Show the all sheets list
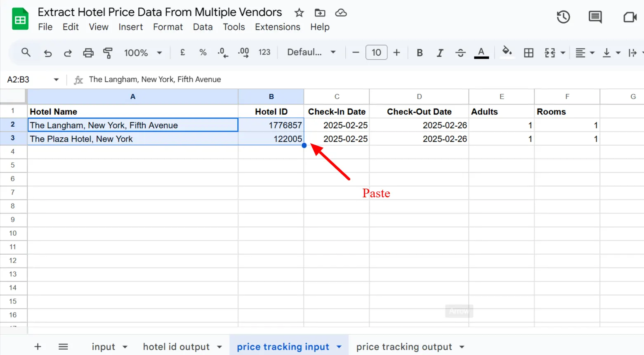 (x=63, y=347)
